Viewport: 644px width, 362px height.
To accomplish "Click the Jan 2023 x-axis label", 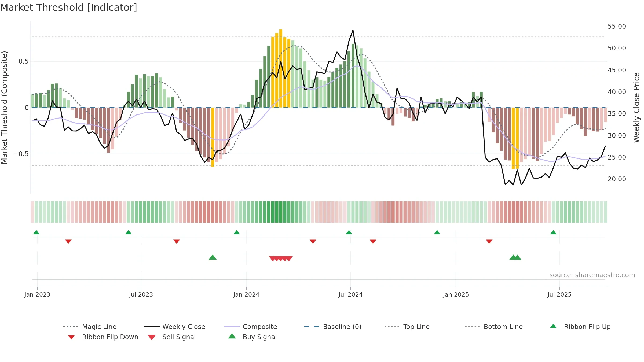I will (37, 294).
